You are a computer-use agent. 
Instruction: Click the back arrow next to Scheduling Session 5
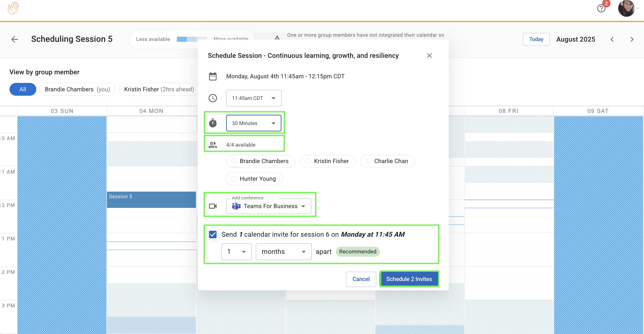tap(15, 39)
